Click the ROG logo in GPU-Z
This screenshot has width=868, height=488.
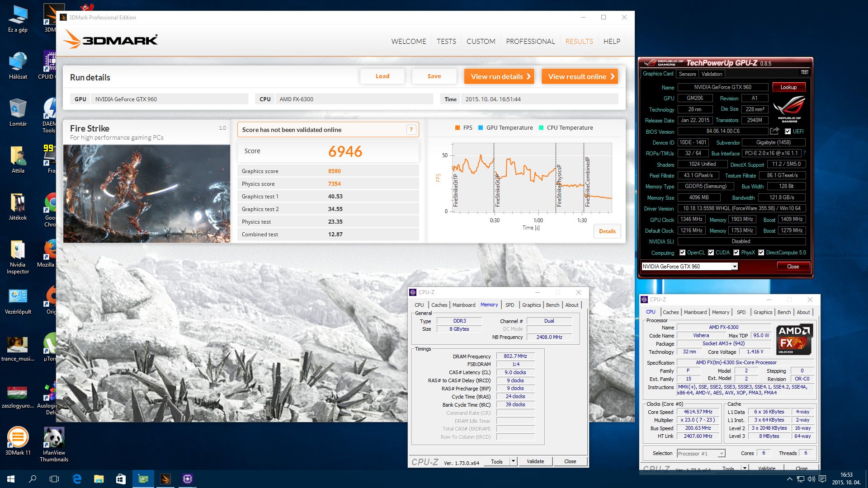[x=789, y=109]
